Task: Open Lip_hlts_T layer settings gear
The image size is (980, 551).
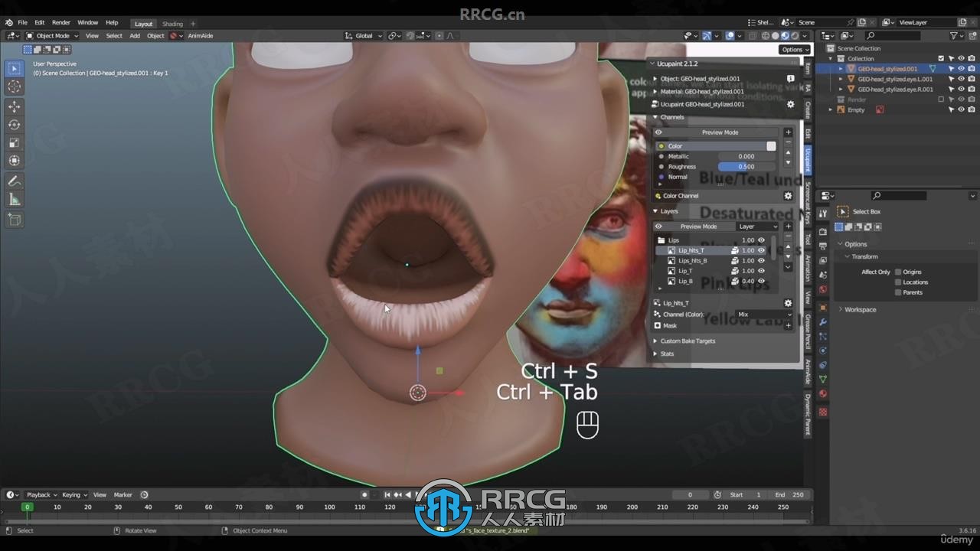Action: [788, 303]
